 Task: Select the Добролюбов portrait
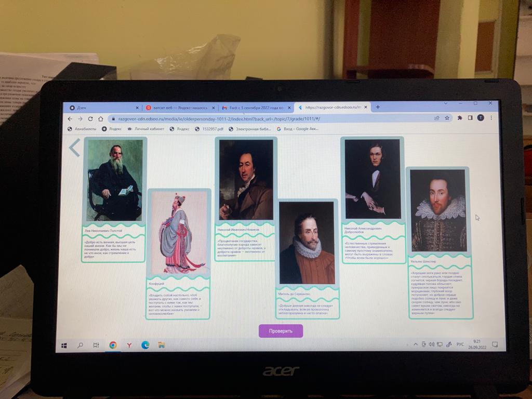373,179
